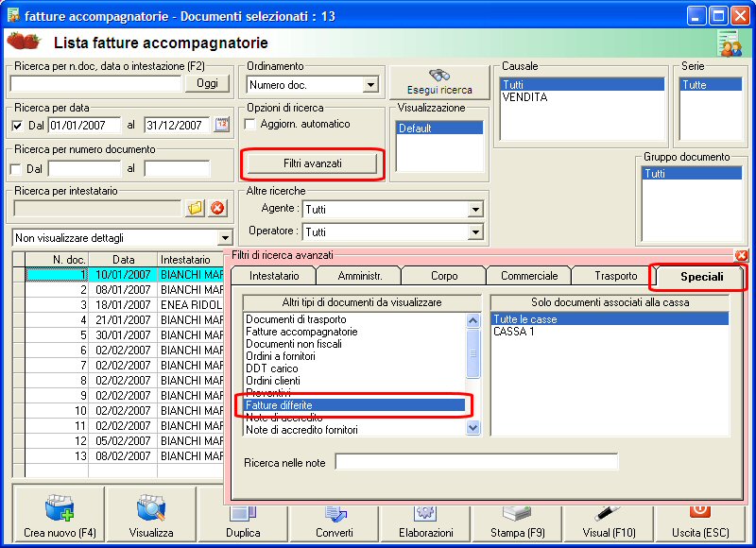Click the Intestatario column header

[x=192, y=259]
